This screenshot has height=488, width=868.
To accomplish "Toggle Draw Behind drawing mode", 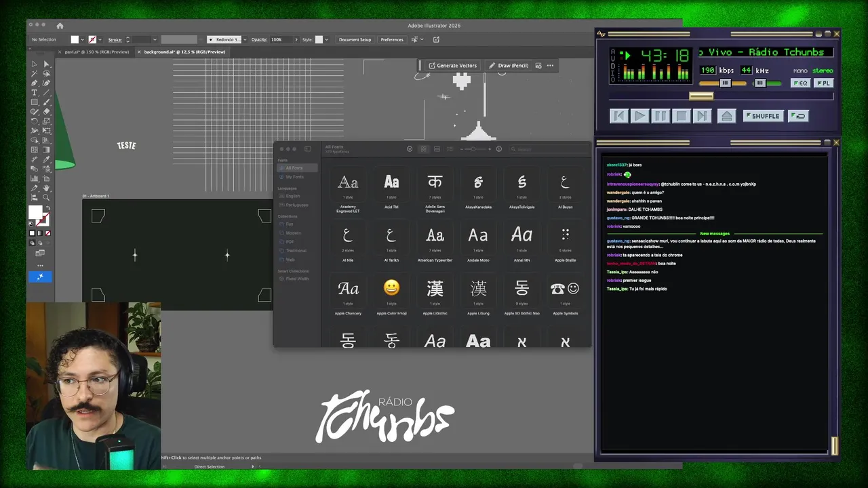I will [x=40, y=243].
